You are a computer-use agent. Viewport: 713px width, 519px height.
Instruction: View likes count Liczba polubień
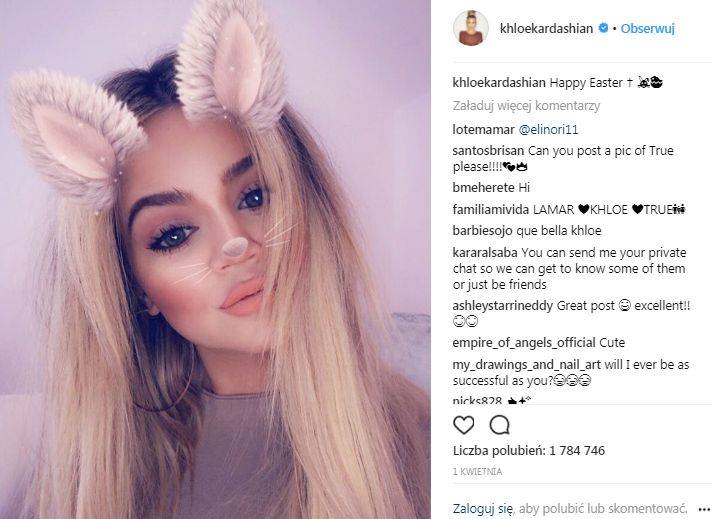(x=529, y=451)
